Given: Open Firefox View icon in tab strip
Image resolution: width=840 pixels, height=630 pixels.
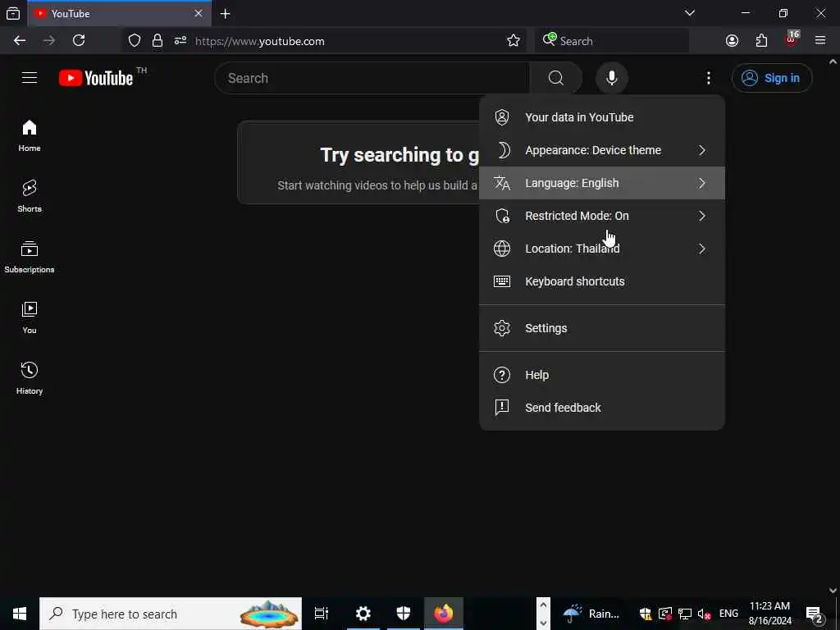Looking at the screenshot, I should point(13,13).
